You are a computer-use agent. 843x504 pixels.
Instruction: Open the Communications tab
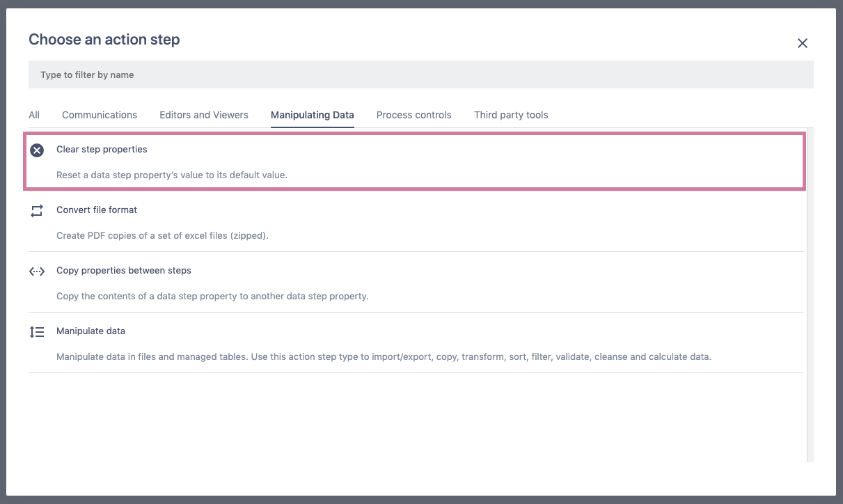(100, 115)
